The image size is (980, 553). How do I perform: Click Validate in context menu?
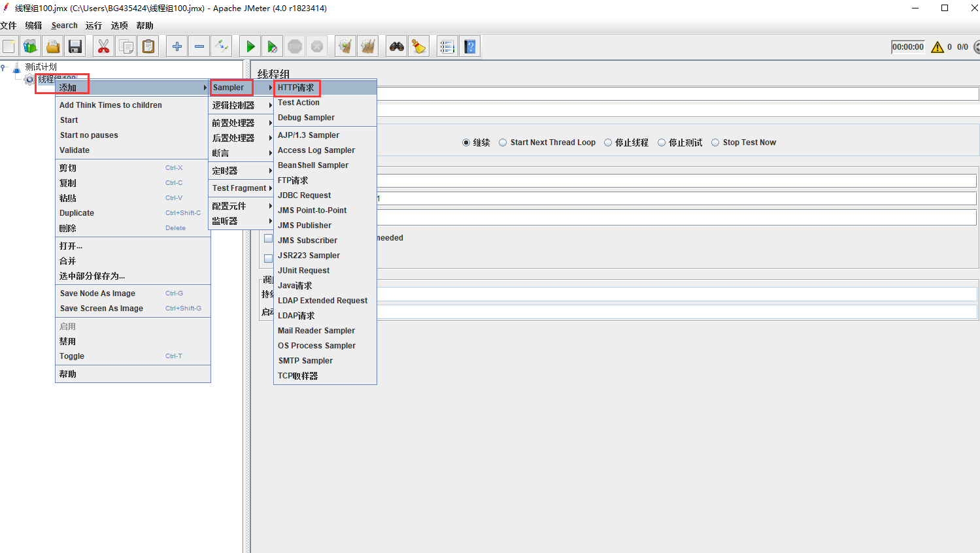click(x=133, y=150)
